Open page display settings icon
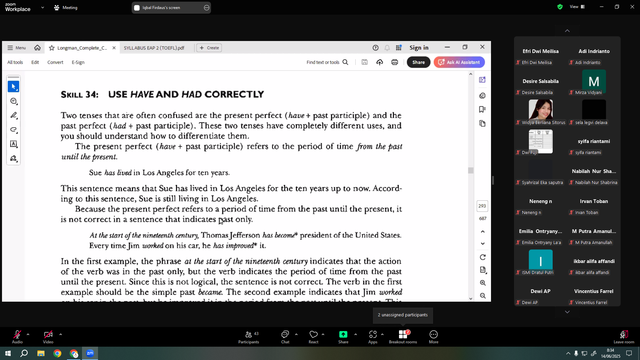The height and width of the screenshot is (360, 640). point(482,270)
